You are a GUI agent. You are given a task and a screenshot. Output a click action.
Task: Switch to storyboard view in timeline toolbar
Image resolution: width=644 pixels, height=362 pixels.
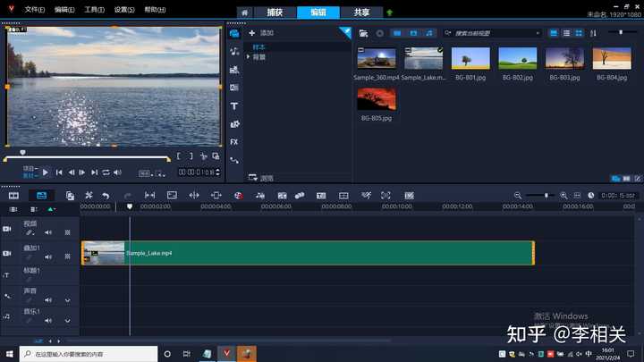coord(14,195)
